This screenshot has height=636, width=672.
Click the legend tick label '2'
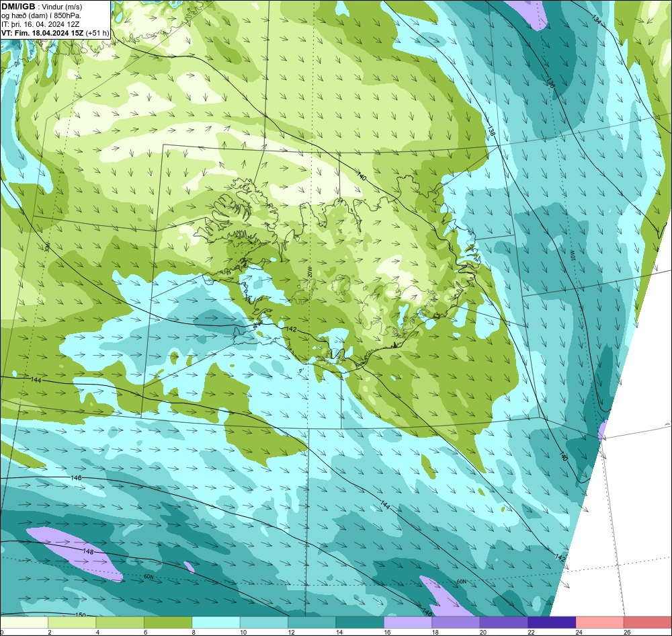tap(50, 632)
